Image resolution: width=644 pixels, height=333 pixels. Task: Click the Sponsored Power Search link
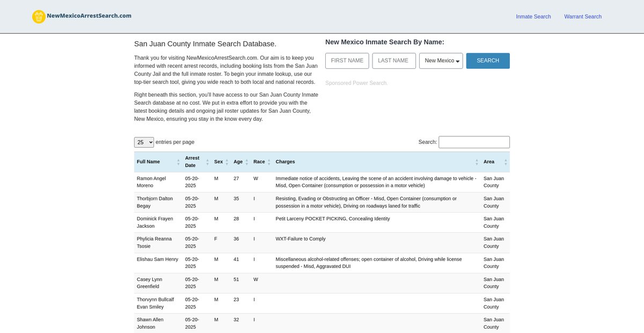pos(356,83)
